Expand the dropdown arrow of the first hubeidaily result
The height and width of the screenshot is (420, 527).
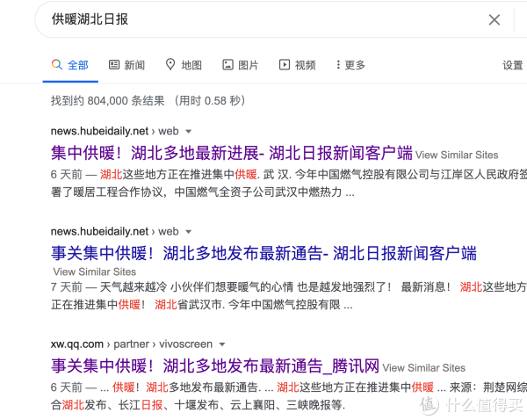[x=189, y=131]
